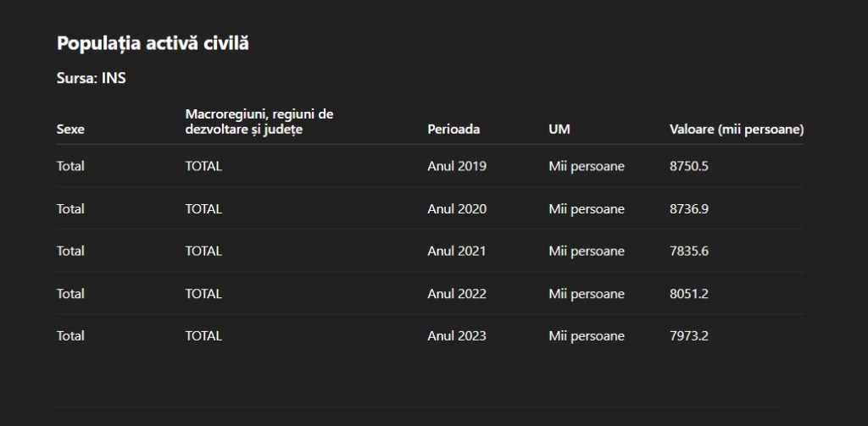Click the 'UM' column header
The width and height of the screenshot is (868, 426).
pos(559,130)
